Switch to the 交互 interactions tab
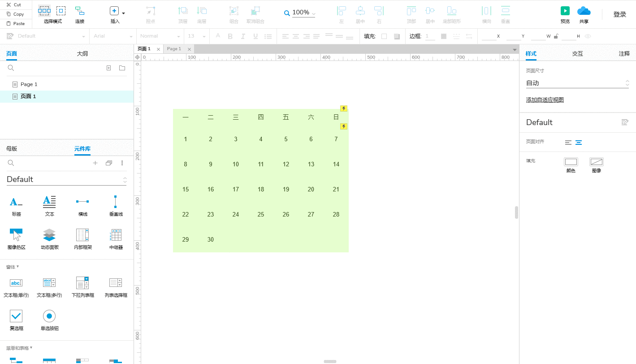 pos(578,54)
